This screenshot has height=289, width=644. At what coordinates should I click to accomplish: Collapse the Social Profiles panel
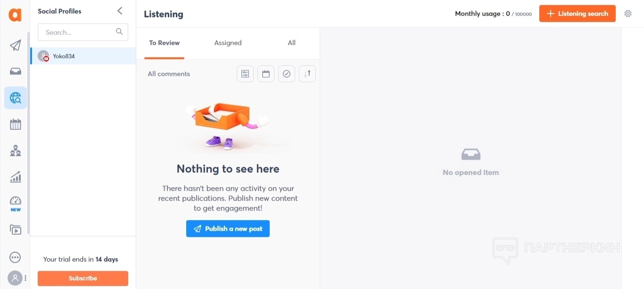(x=120, y=11)
